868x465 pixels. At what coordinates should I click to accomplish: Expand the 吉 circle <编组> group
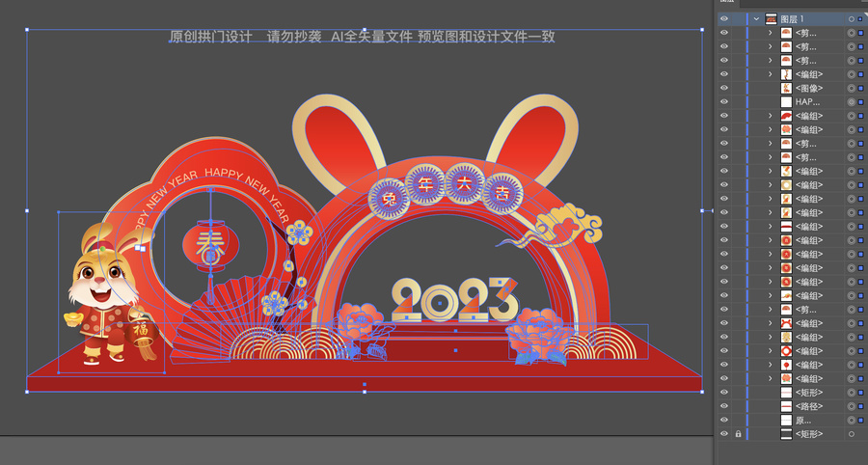pos(770,240)
